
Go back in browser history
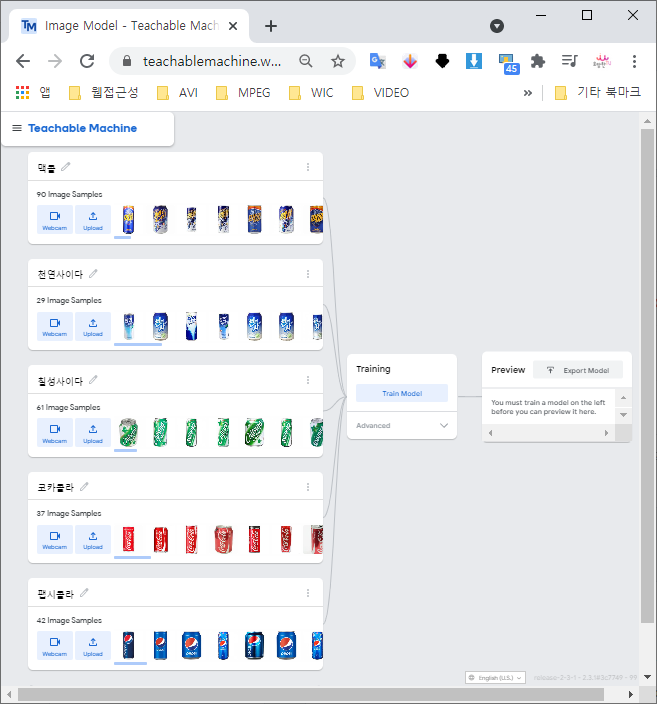click(x=23, y=61)
